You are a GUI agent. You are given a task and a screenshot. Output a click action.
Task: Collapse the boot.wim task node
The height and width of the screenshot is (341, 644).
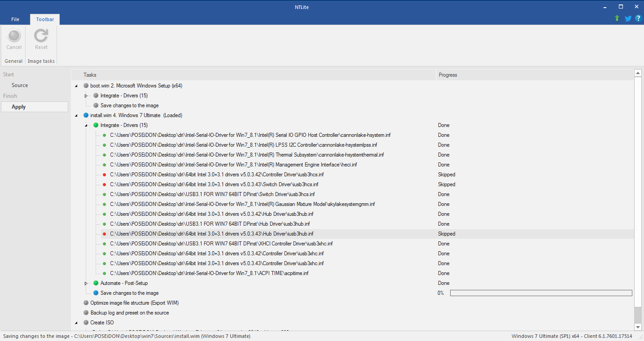coord(76,86)
